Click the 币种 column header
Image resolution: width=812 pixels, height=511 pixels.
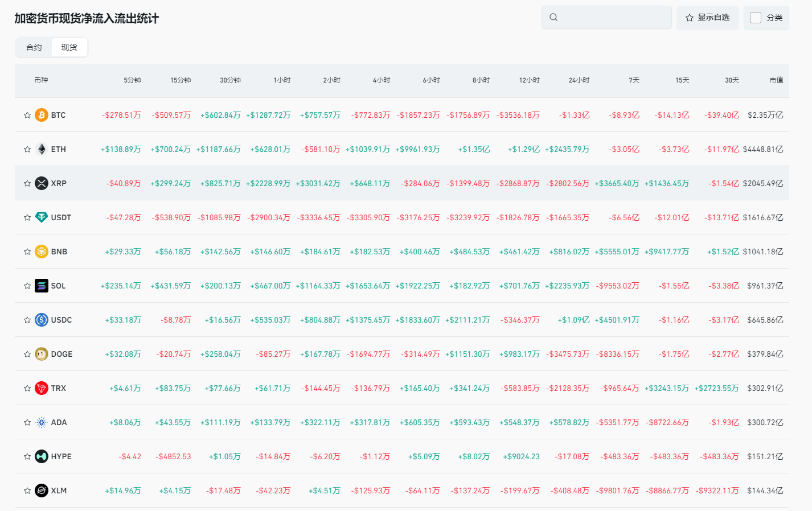[x=41, y=80]
